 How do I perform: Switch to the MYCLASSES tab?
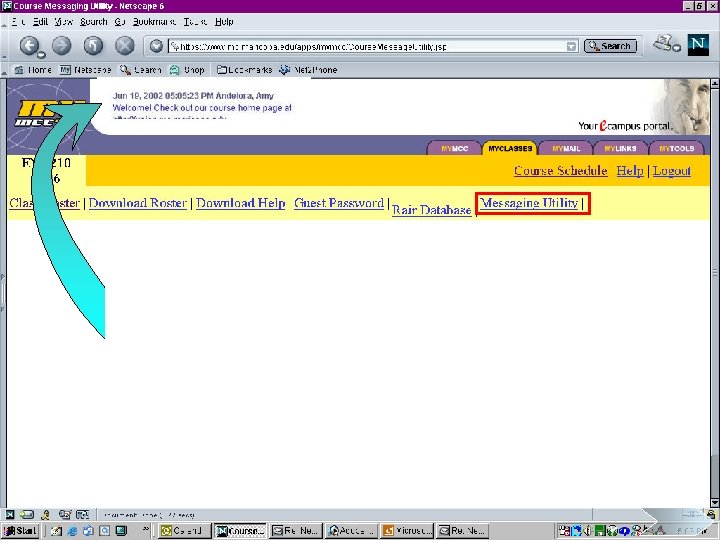pyautogui.click(x=510, y=148)
